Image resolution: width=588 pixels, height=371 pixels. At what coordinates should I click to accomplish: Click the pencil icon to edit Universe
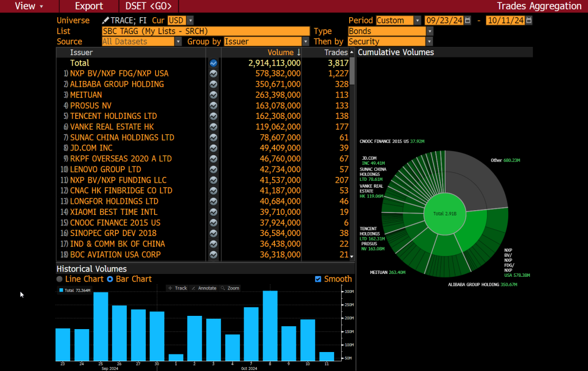(x=106, y=20)
